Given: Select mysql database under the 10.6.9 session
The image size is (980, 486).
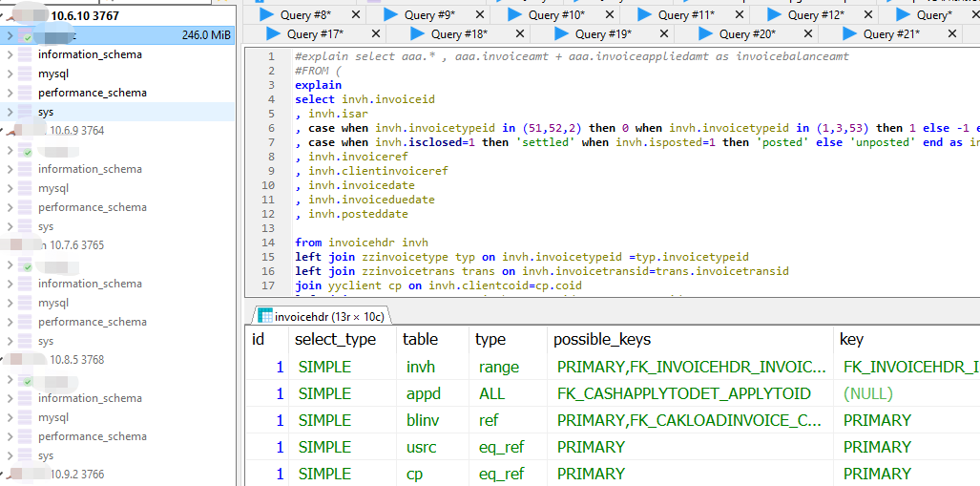Looking at the screenshot, I should pos(53,188).
